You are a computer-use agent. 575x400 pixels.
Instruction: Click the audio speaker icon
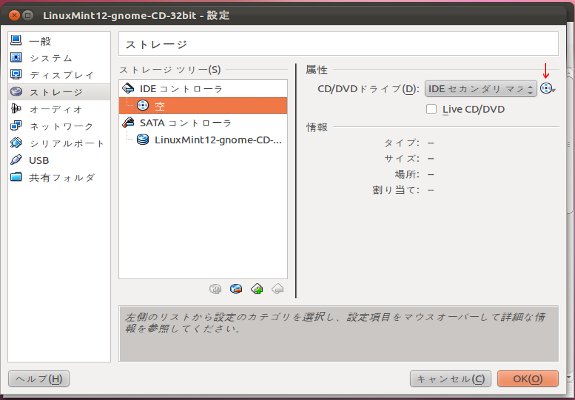(16, 109)
